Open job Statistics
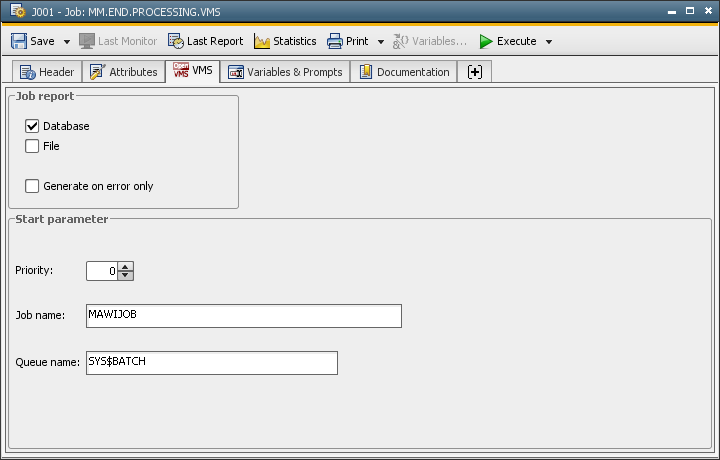This screenshot has width=720, height=460. click(x=285, y=41)
